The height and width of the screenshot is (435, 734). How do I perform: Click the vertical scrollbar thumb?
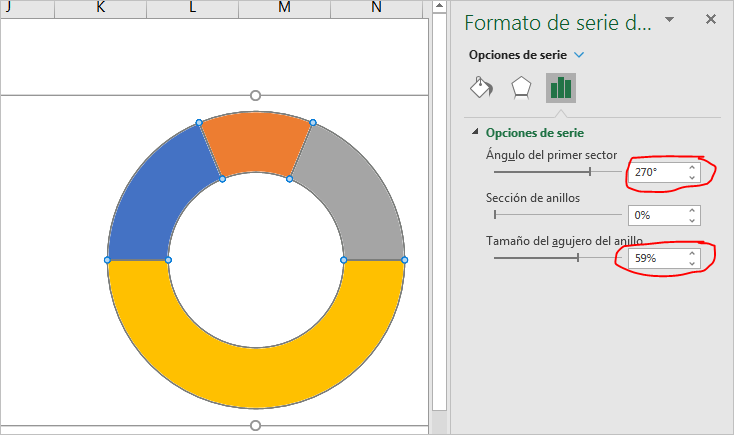pyautogui.click(x=439, y=212)
